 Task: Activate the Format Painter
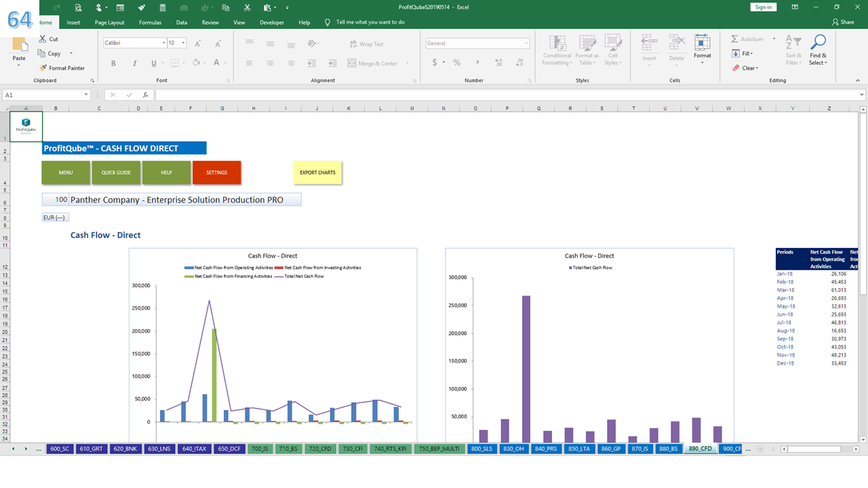click(62, 68)
